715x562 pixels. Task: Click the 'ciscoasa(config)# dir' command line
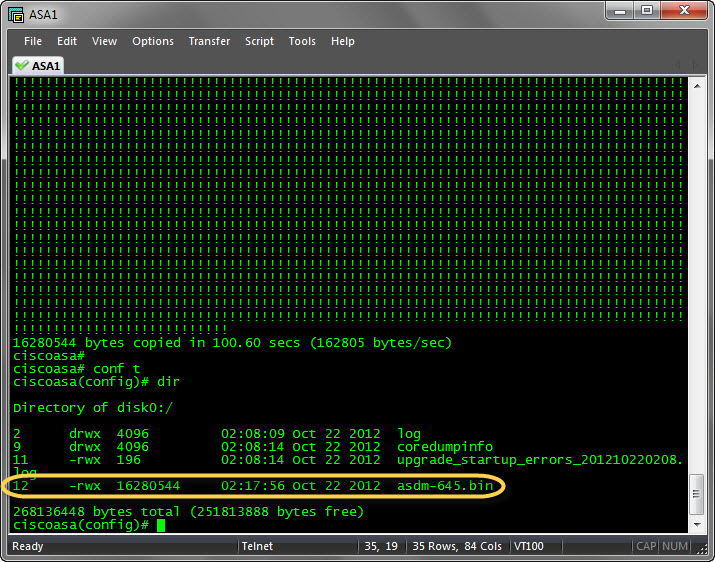tap(96, 382)
